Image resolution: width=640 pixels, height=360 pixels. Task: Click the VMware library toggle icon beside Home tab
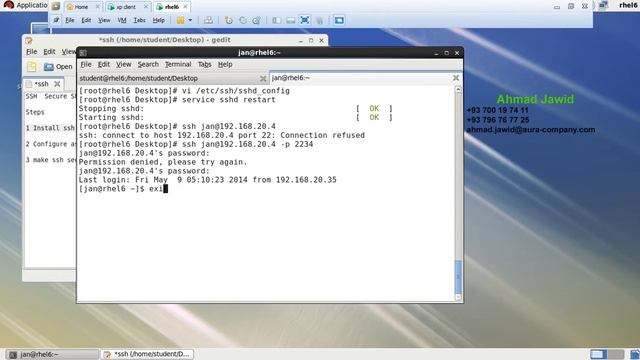click(56, 6)
